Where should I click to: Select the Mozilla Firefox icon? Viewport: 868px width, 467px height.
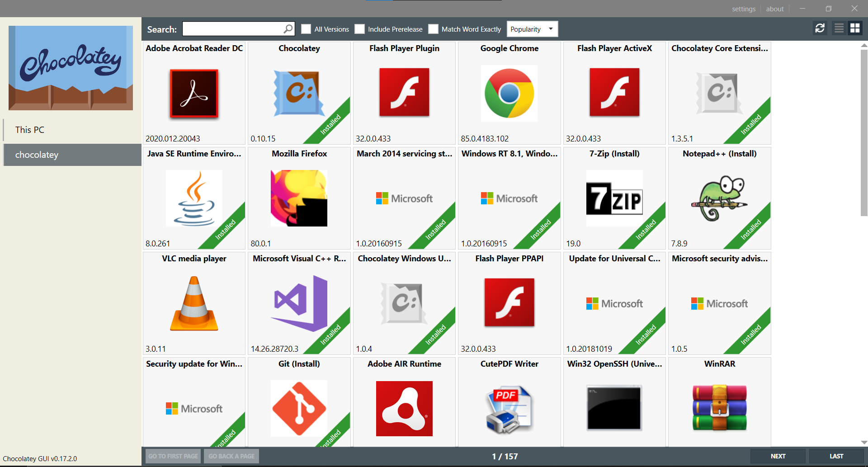click(299, 198)
